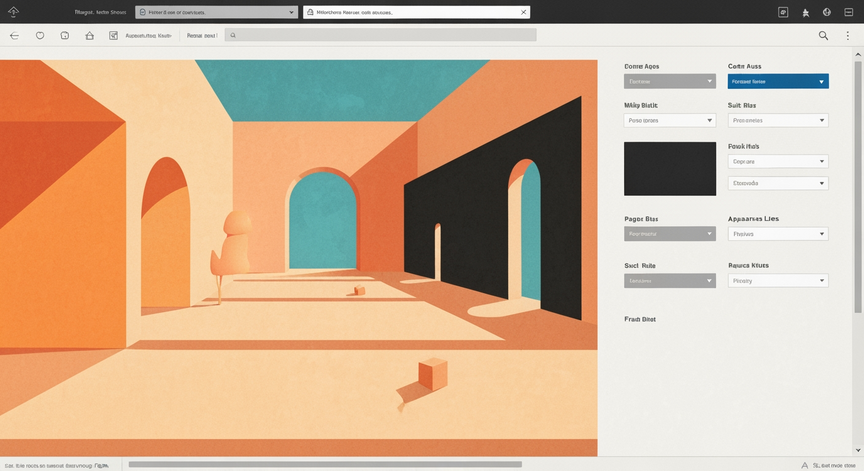Open the 'Ctoxovda' dropdown
This screenshot has width=864, height=471.
pyautogui.click(x=778, y=183)
